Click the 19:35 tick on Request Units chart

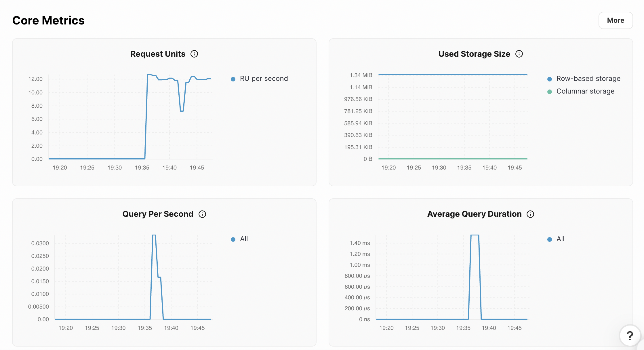pos(142,168)
